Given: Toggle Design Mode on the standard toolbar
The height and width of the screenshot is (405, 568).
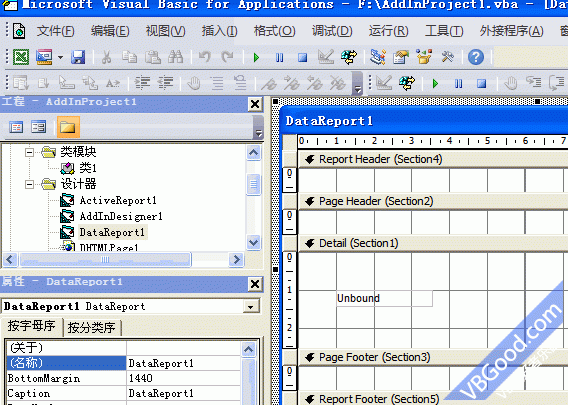Looking at the screenshot, I should click(x=325, y=57).
